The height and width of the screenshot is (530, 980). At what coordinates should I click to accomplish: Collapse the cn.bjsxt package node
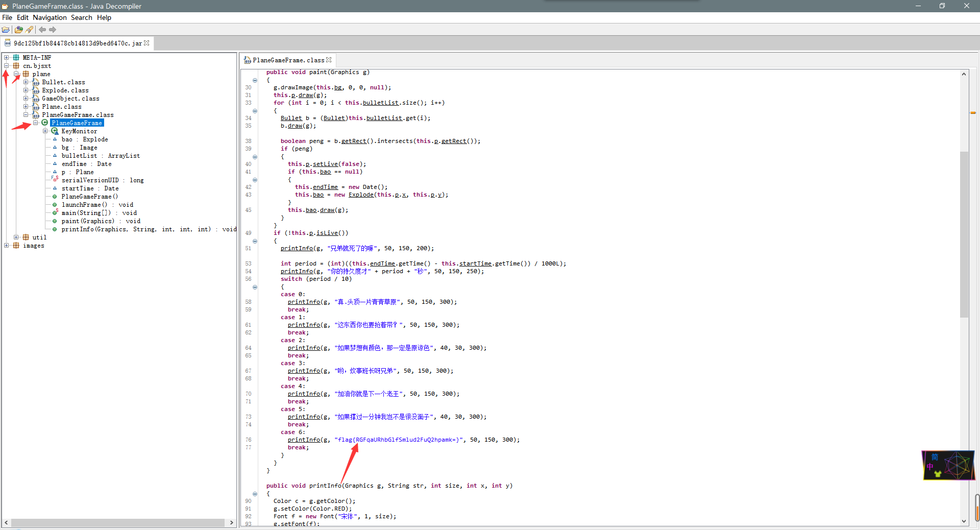pyautogui.click(x=7, y=66)
